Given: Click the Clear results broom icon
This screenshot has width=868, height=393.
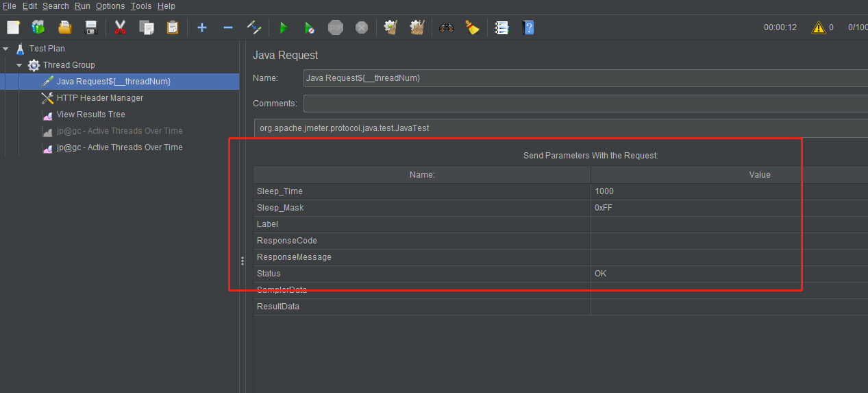Looking at the screenshot, I should click(x=391, y=27).
